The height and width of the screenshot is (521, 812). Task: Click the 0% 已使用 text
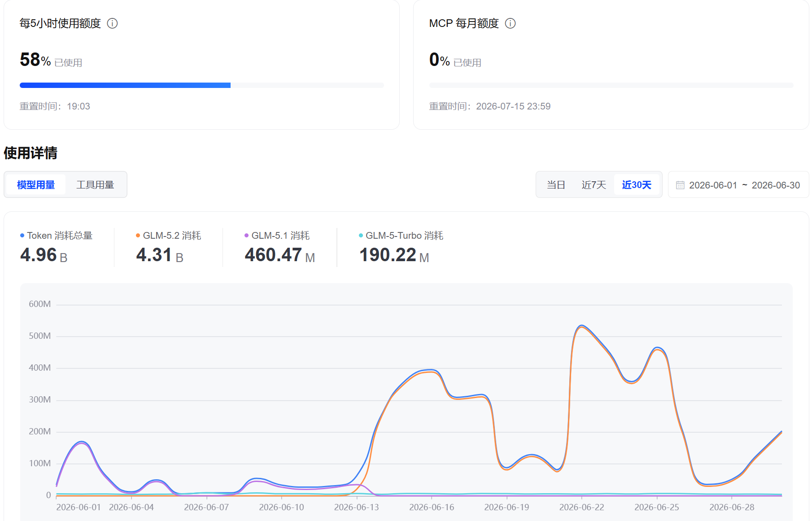pyautogui.click(x=455, y=60)
